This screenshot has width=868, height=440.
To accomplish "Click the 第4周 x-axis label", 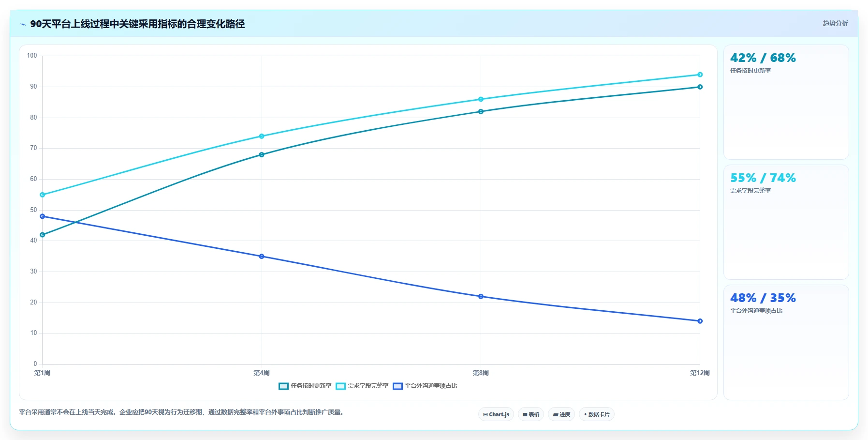I will pos(262,373).
